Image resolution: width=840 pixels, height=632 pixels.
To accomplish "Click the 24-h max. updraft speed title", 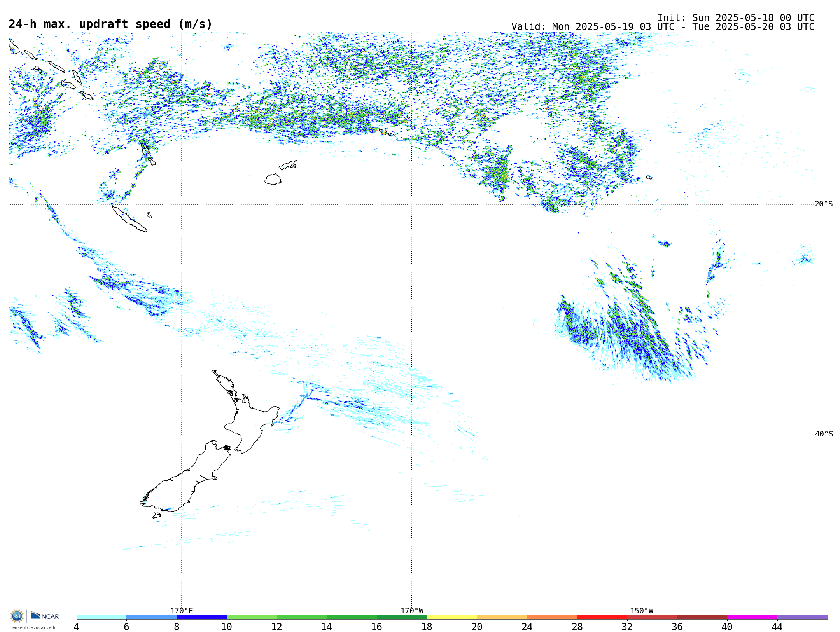I will click(110, 24).
